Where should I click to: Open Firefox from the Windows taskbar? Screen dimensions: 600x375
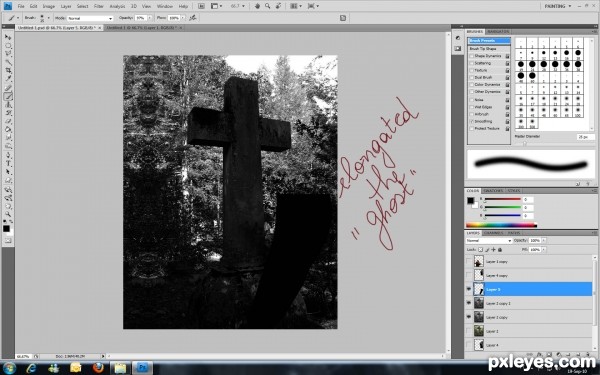click(x=98, y=368)
